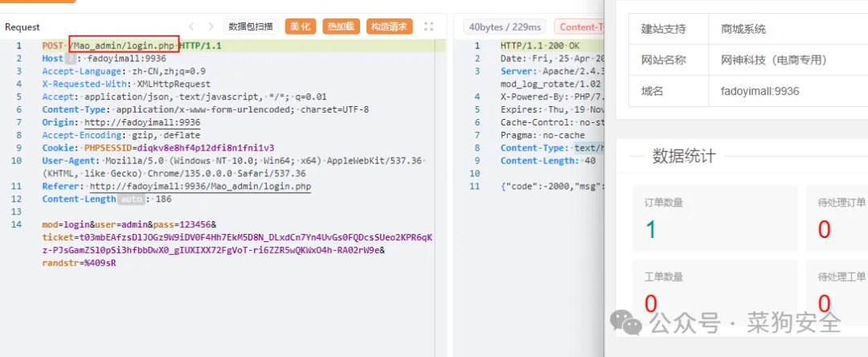Viewport: 868px width, 357px height.
Task: Click the 热加载 hot-load button
Action: point(341,26)
